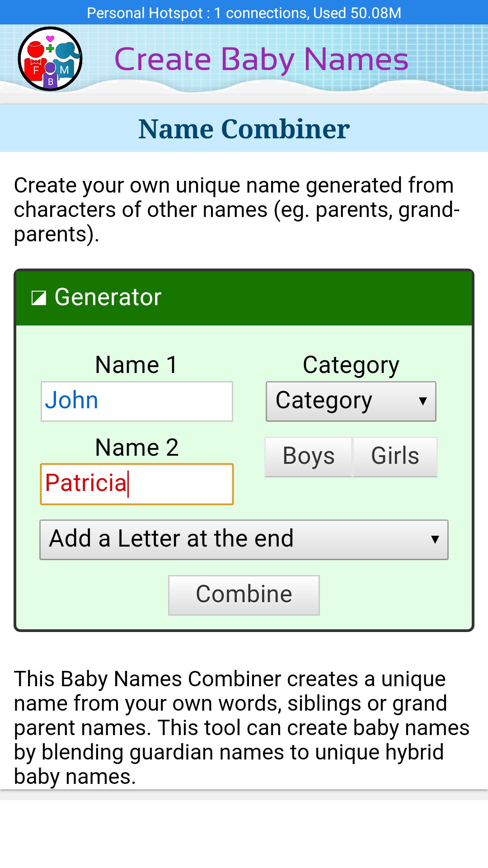Tap the intro text about creating unique names
The height and width of the screenshot is (868, 488).
point(236,210)
